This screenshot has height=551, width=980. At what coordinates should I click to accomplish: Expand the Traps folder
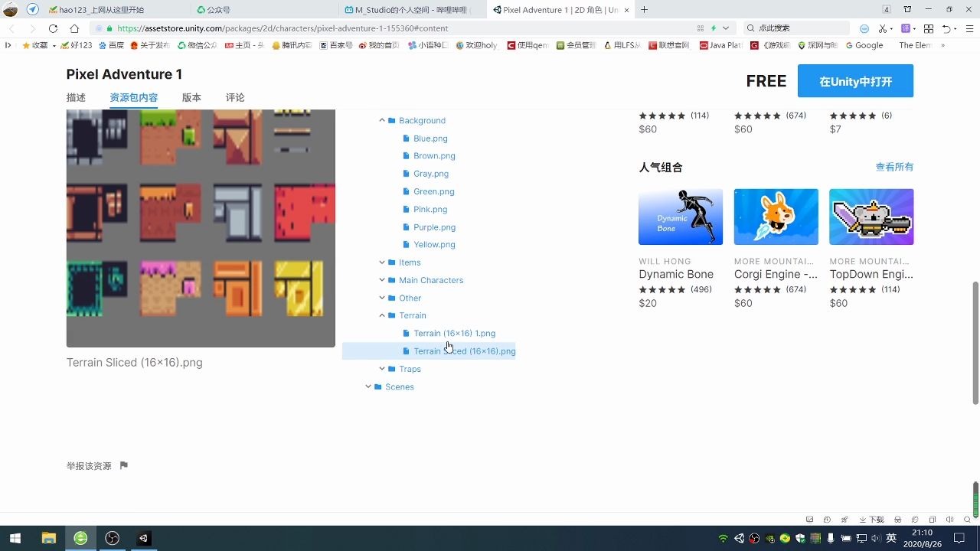[382, 369]
